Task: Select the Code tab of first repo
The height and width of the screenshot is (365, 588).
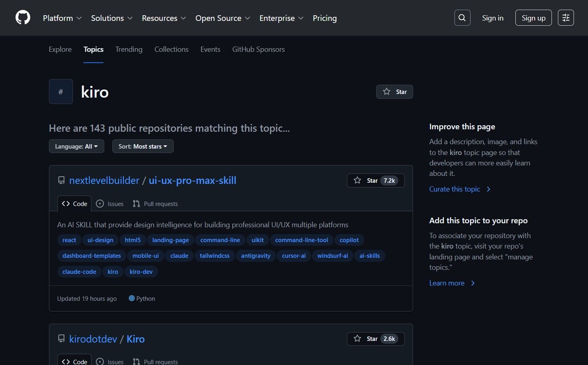Action: pos(75,204)
